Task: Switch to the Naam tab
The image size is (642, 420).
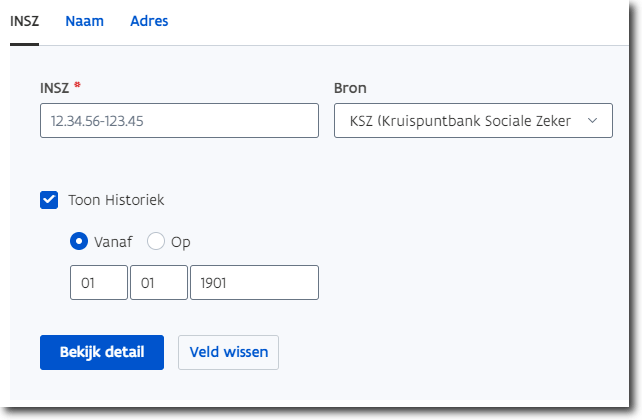Action: (85, 21)
